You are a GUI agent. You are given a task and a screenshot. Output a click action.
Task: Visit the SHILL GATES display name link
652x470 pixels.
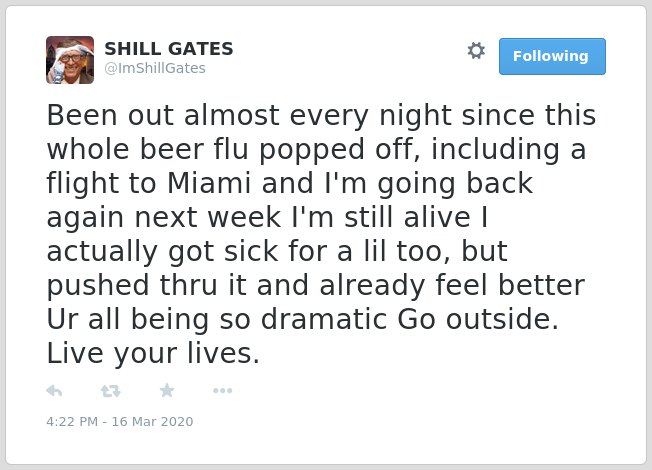click(169, 49)
